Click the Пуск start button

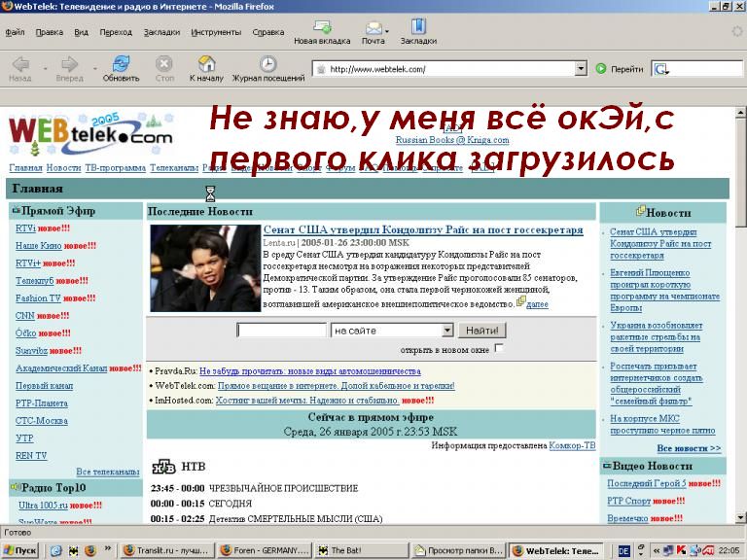[x=20, y=550]
